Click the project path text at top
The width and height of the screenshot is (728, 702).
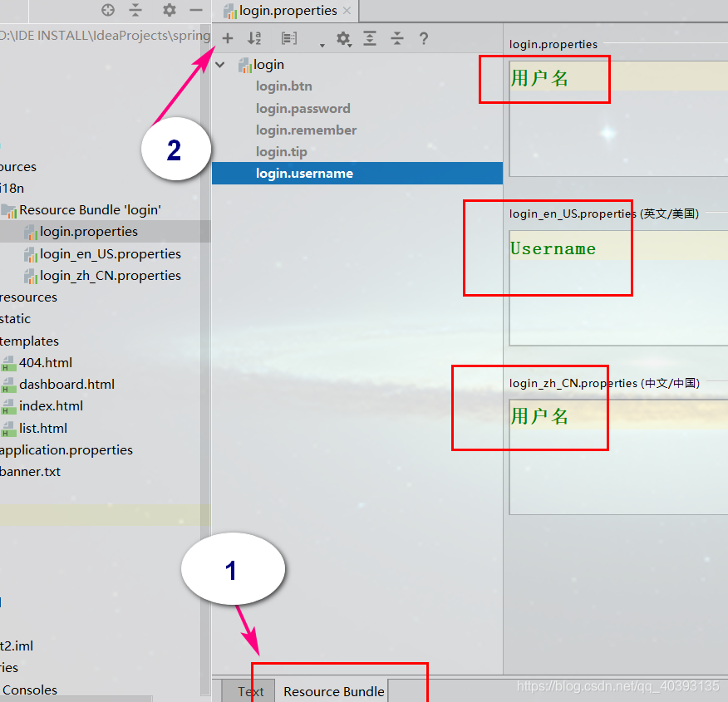tap(105, 35)
